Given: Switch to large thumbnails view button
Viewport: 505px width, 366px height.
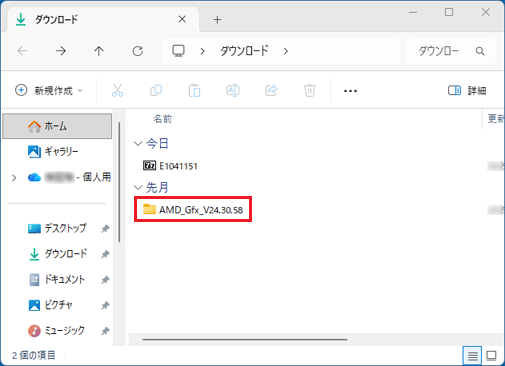Looking at the screenshot, I should (491, 356).
